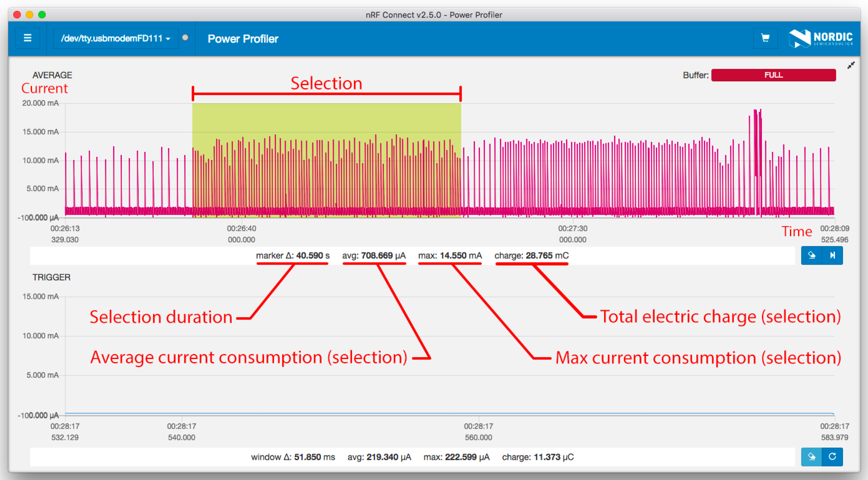
Task: Click the window Δ 51.850 ms readout
Action: click(x=293, y=457)
